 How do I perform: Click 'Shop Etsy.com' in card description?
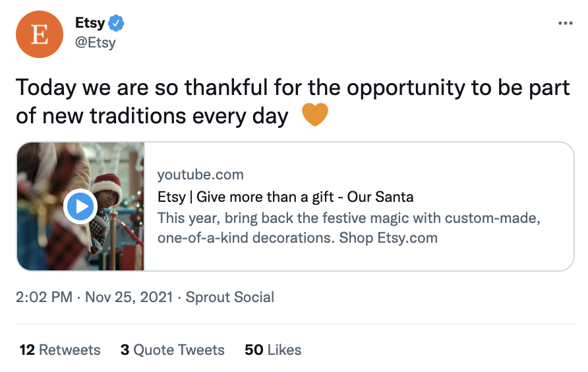[x=388, y=237]
